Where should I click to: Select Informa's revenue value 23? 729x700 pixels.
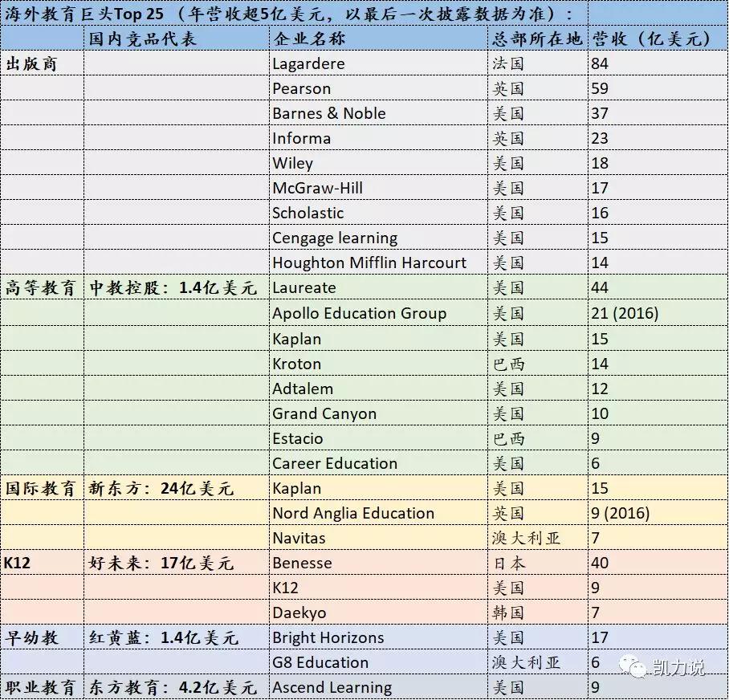point(600,138)
